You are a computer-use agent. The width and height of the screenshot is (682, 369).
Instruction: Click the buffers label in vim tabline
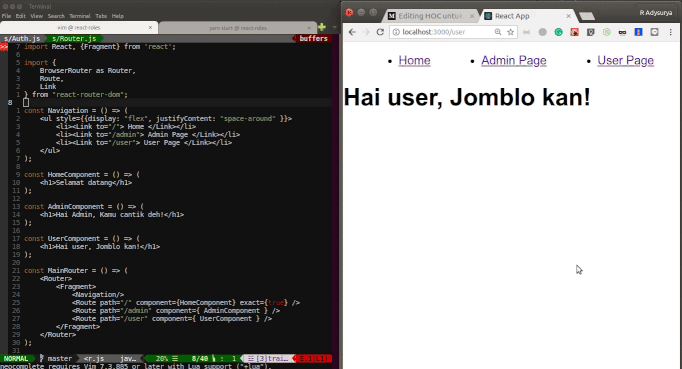313,38
